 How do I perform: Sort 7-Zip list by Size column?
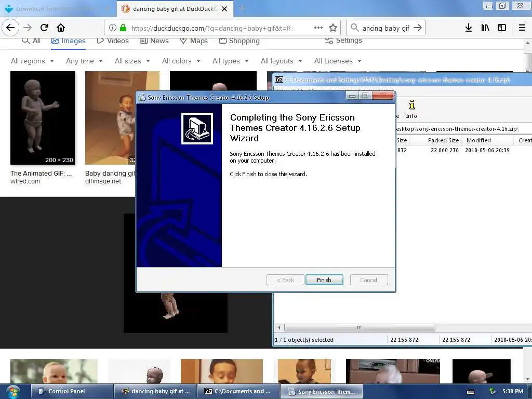(402, 140)
